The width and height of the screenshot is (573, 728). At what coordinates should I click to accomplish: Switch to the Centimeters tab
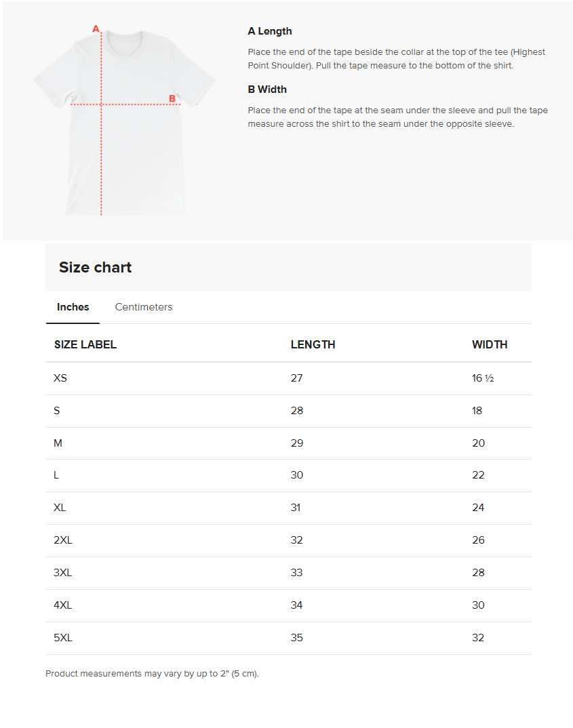click(x=144, y=307)
